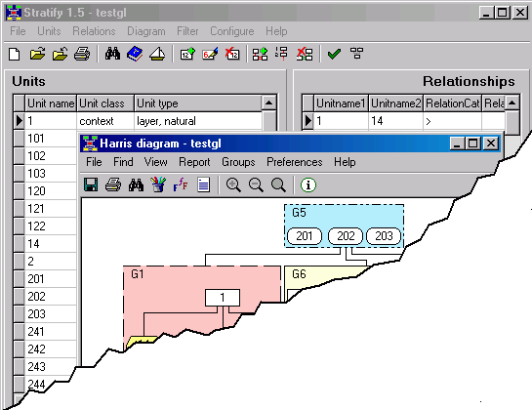Click the Unit type column header

[198, 103]
